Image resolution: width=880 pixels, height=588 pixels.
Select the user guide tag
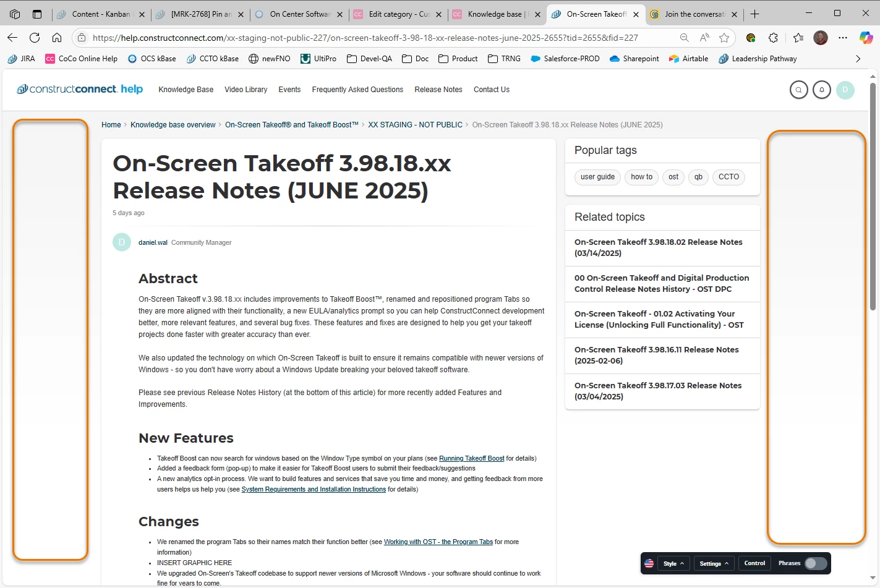pos(597,177)
